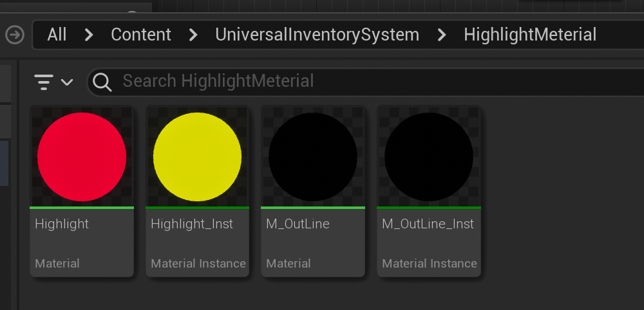Open the UniversalInventorySystem breadcrumb folder

click(x=317, y=35)
